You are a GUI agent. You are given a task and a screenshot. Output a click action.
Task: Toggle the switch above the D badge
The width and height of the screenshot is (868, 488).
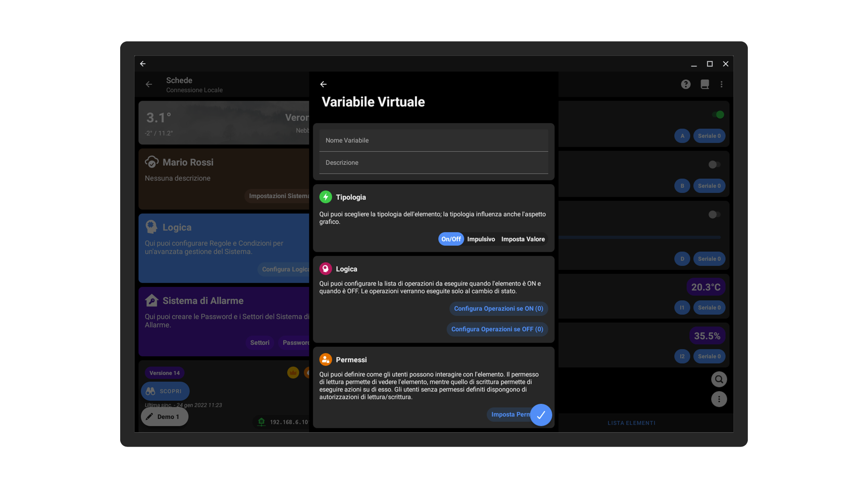pos(714,215)
